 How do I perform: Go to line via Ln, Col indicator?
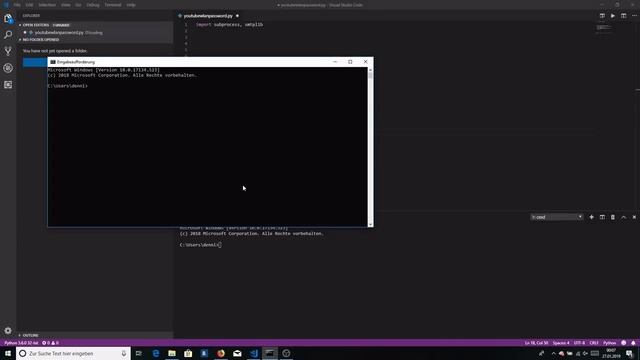pyautogui.click(x=536, y=343)
